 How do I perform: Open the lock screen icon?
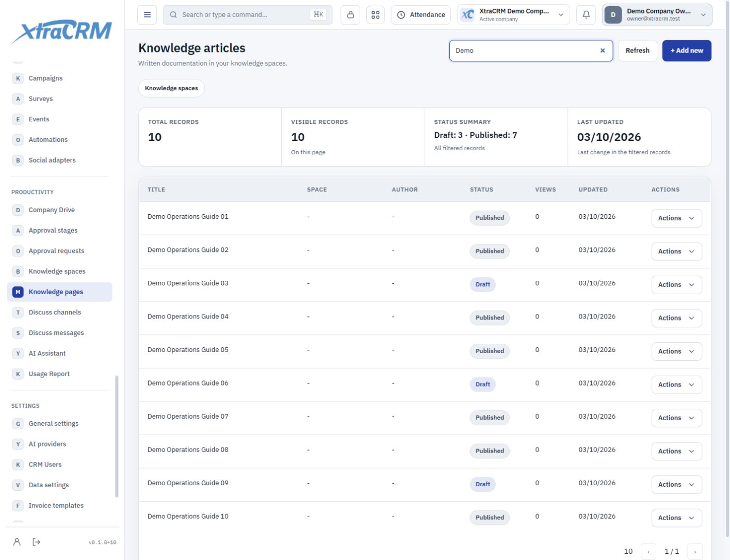(350, 15)
